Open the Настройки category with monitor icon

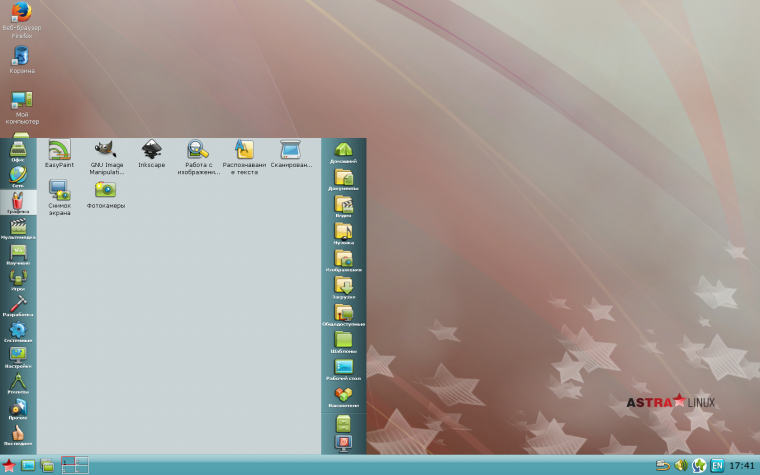pos(18,358)
